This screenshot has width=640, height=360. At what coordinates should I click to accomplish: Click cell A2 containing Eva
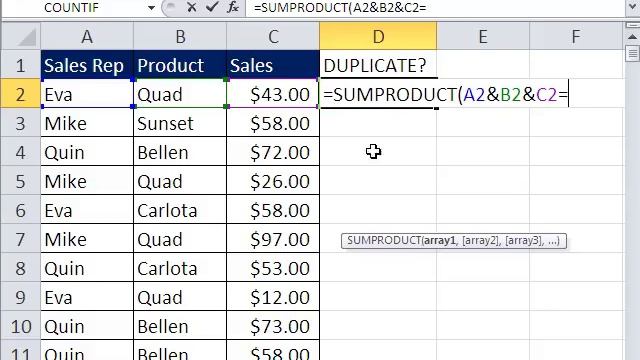tap(87, 94)
